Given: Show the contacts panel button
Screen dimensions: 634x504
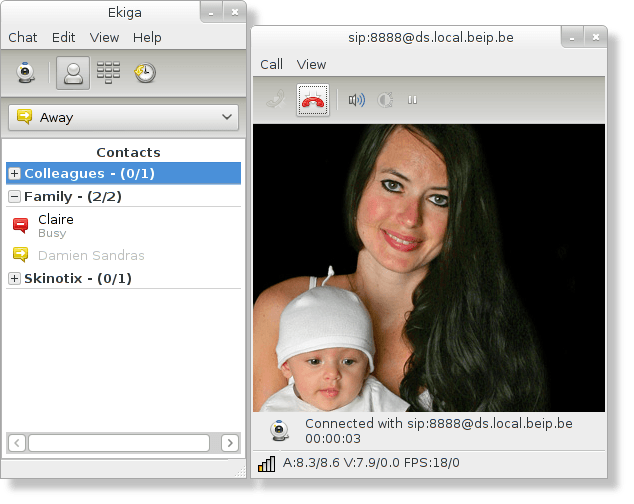Looking at the screenshot, I should tap(73, 73).
